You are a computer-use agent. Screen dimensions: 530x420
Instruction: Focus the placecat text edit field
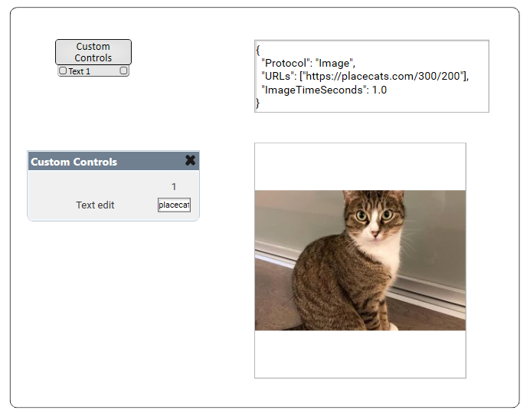(174, 205)
